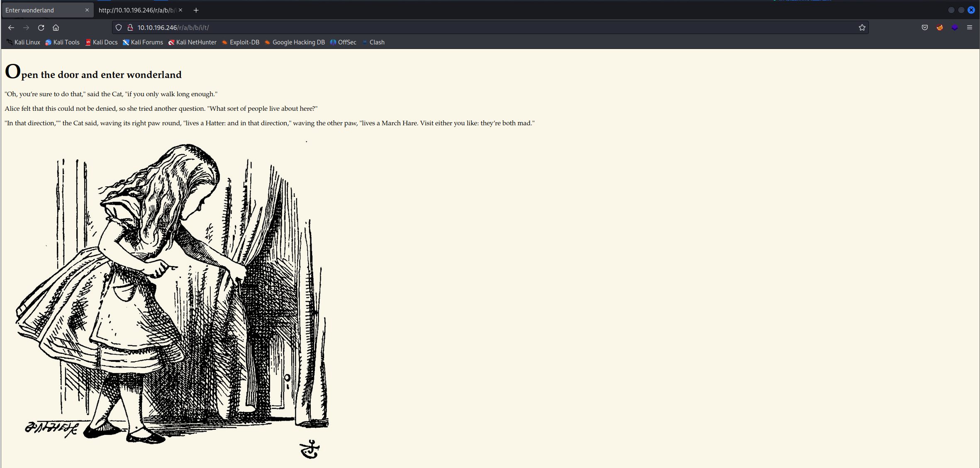This screenshot has height=468, width=980.
Task: Click the insecure connection padlock icon
Action: [x=130, y=27]
